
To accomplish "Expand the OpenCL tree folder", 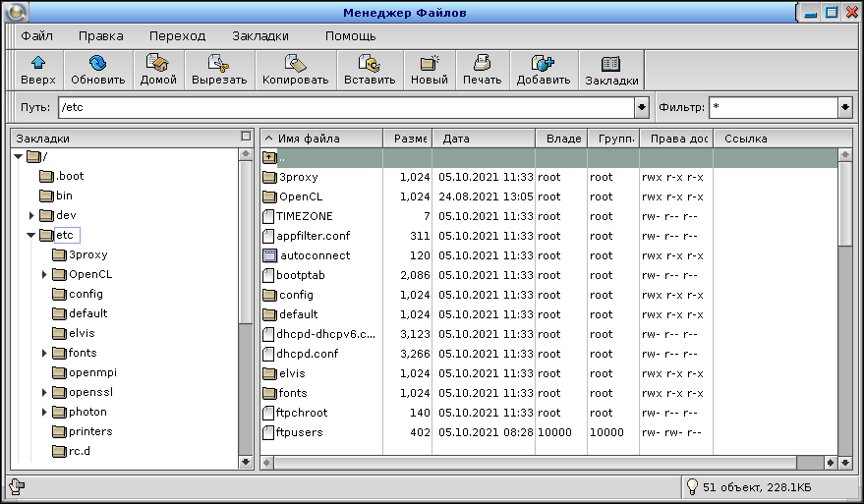I will pos(45,274).
